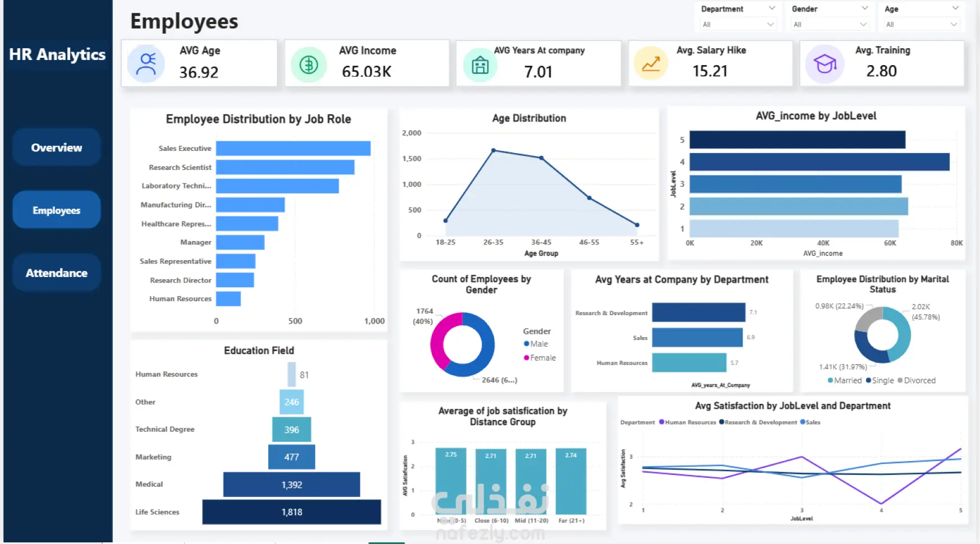
Task: Open the Department filter value dropdown showing All
Action: pos(738,24)
